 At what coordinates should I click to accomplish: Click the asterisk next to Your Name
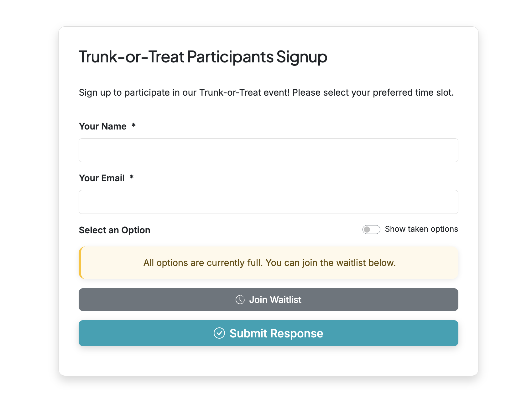(134, 126)
